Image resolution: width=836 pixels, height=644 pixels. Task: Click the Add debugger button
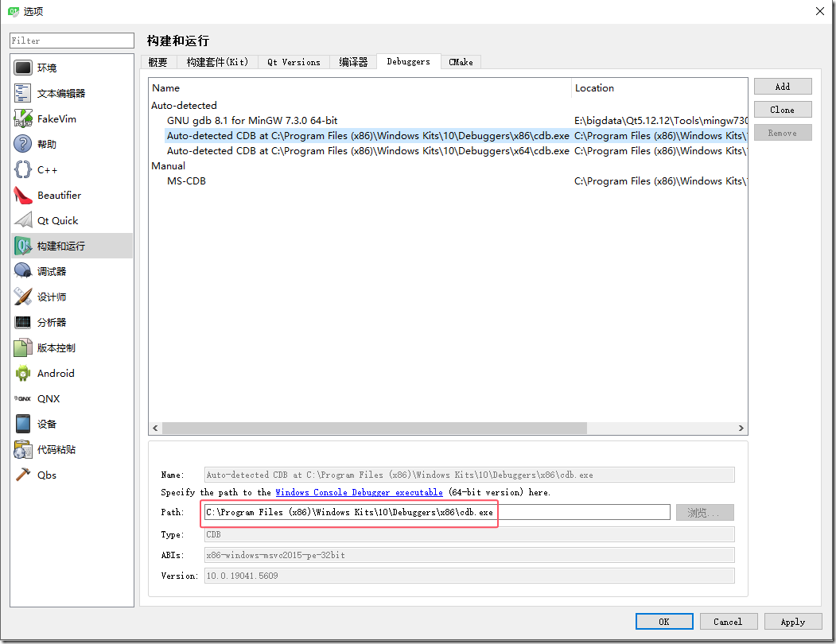coord(783,87)
